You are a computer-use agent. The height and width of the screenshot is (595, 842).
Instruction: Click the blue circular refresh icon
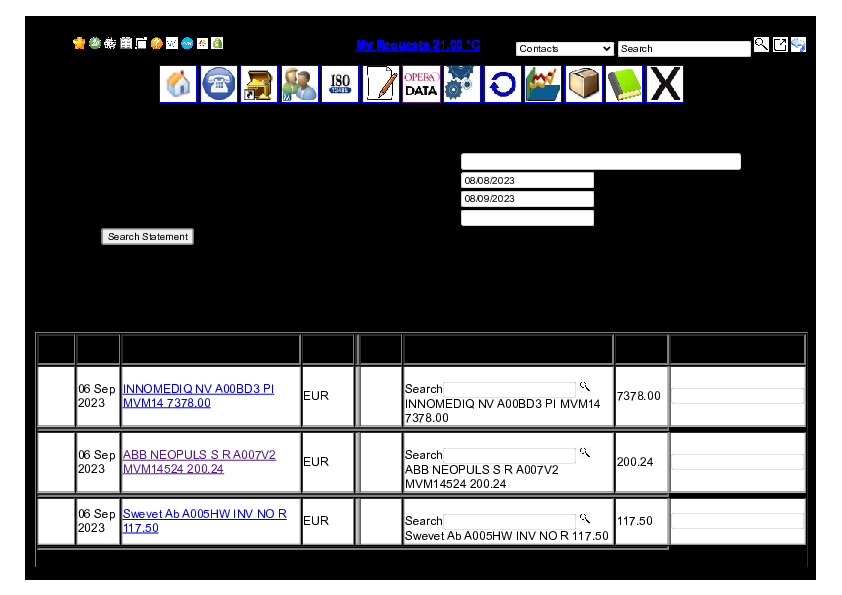point(502,84)
